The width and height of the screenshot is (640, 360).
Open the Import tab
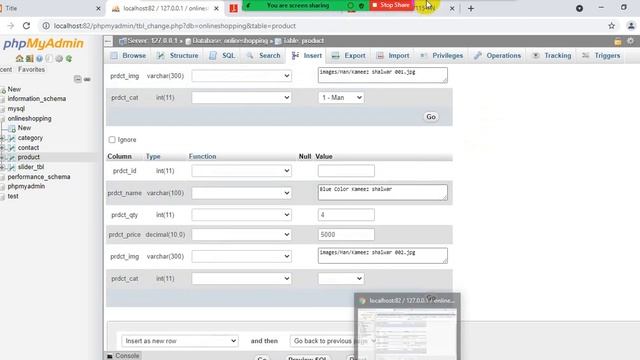(393, 56)
